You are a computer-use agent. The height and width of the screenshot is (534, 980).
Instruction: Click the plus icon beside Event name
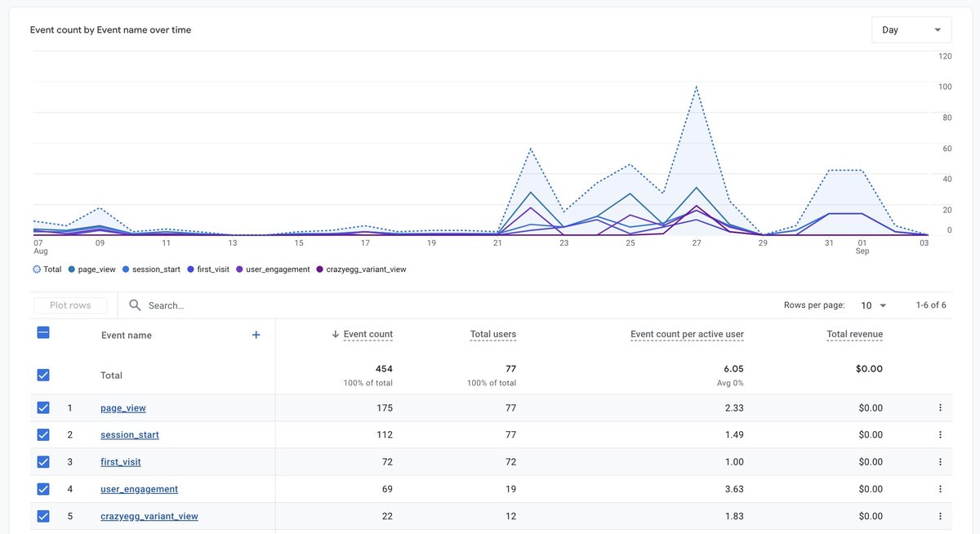click(x=256, y=335)
